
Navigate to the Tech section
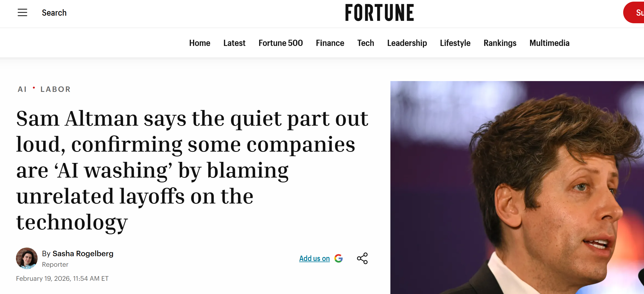(x=366, y=43)
